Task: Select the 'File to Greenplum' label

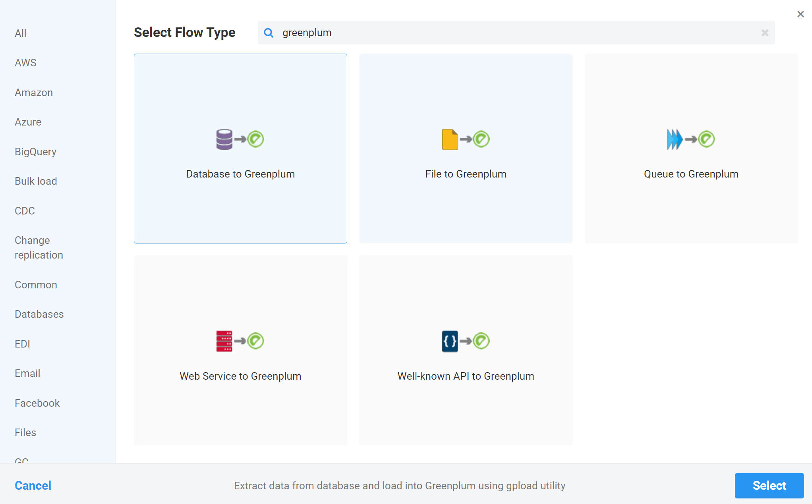Action: [466, 174]
